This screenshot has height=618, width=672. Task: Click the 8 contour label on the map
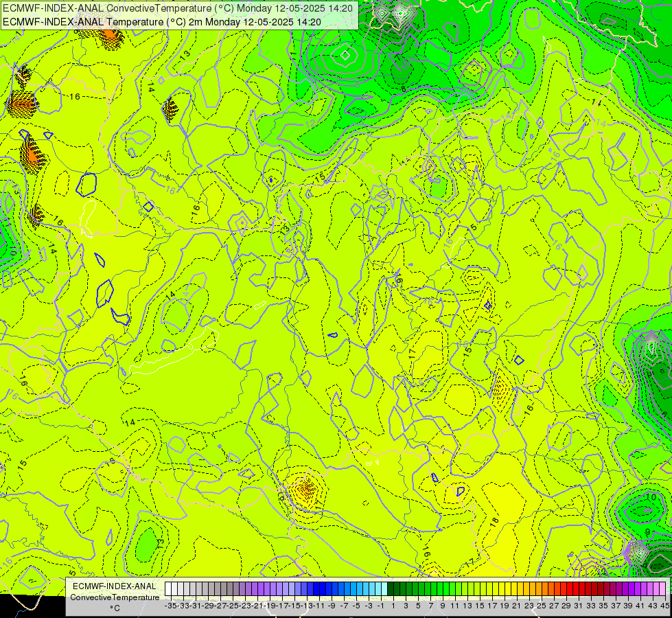click(x=403, y=89)
